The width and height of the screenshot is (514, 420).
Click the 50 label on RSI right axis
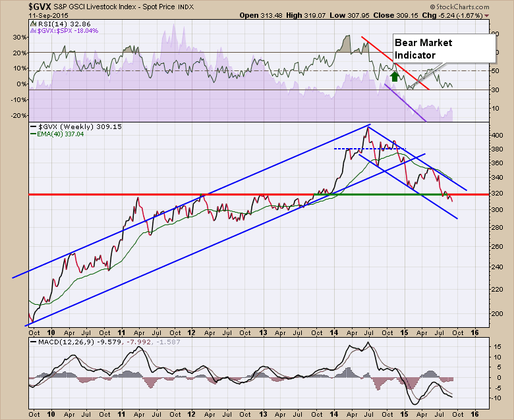495,71
